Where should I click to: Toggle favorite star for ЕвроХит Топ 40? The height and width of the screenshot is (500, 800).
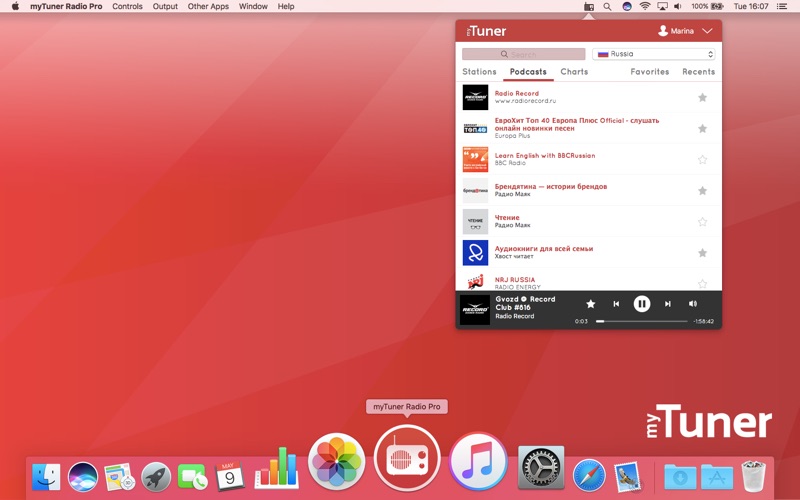coord(702,128)
